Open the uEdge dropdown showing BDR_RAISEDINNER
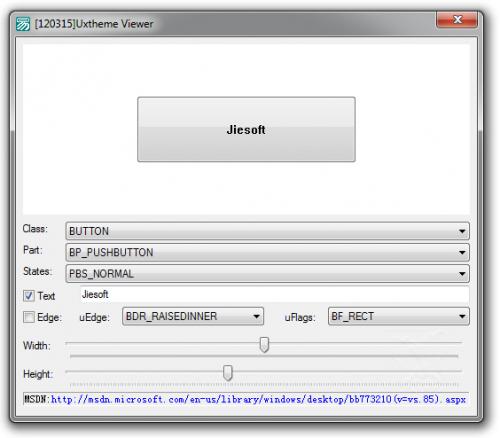The image size is (500, 438). 193,316
